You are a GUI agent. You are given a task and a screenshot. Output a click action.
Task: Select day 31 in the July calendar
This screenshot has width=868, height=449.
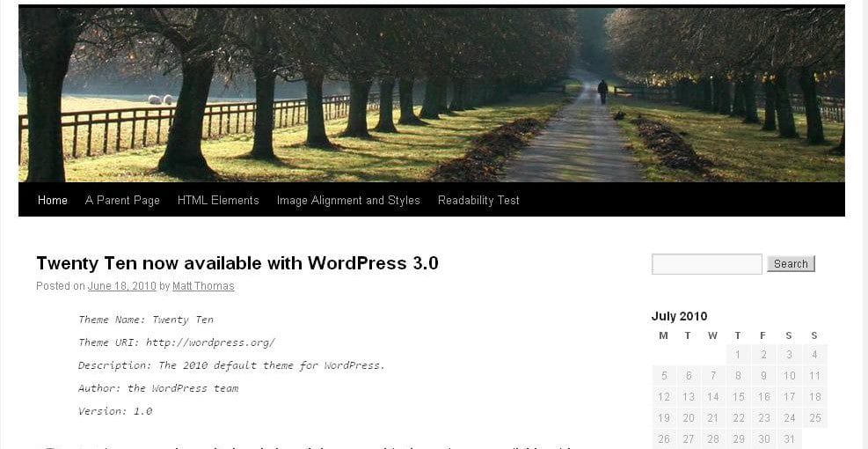pos(789,439)
